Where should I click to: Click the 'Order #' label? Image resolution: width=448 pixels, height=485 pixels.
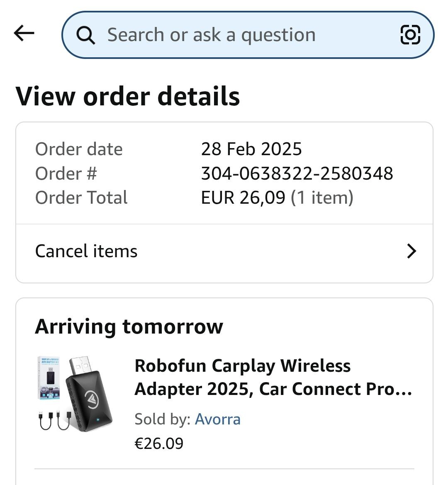[x=66, y=173]
